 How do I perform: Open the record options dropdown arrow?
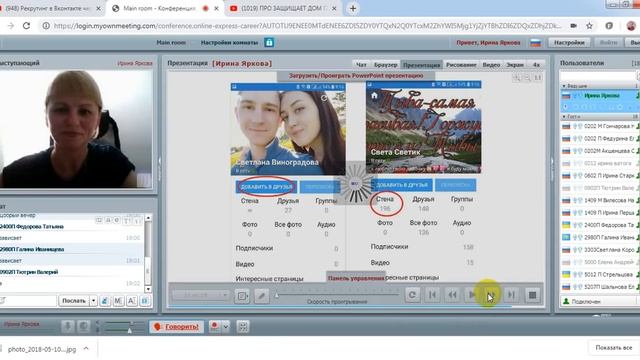225,327
